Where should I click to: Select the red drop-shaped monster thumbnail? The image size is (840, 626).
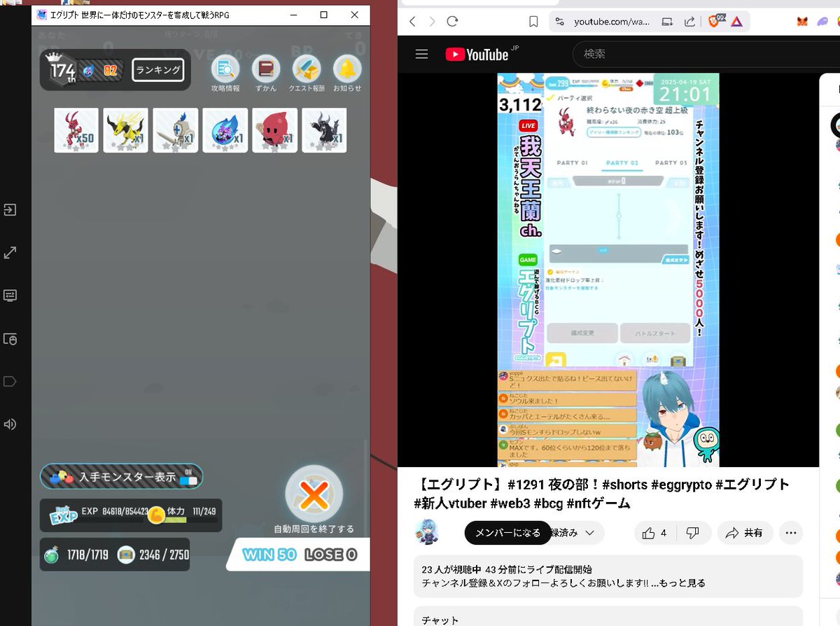point(275,130)
